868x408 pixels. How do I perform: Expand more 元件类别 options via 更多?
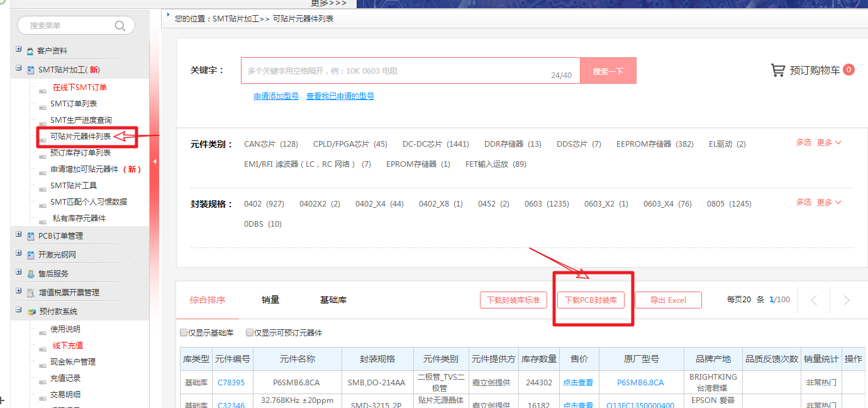[x=828, y=143]
